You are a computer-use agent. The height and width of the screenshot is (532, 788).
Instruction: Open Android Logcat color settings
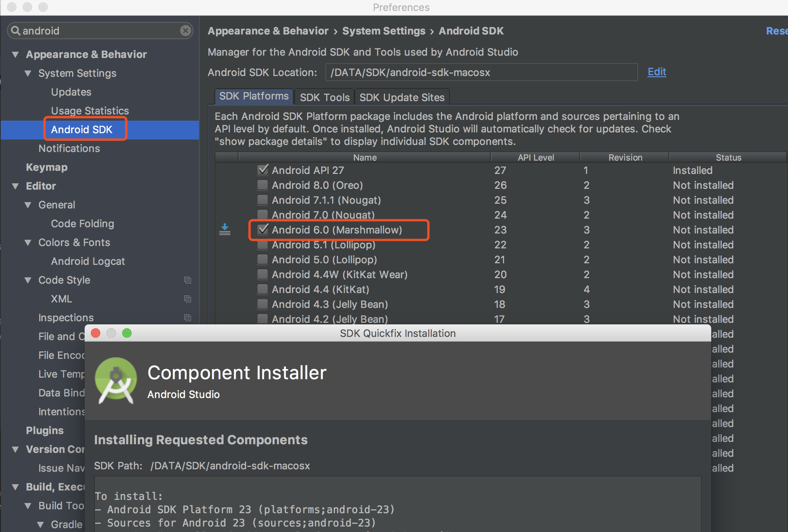(x=88, y=261)
